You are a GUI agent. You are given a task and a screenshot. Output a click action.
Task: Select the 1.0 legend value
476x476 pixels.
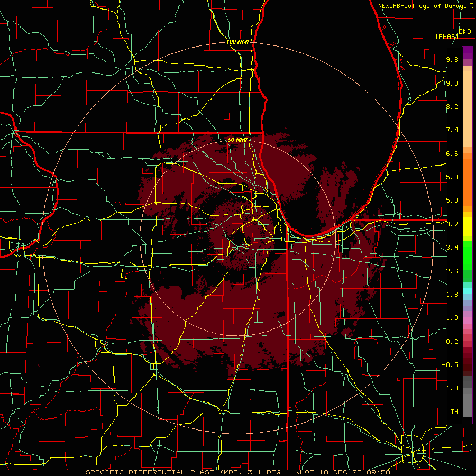click(452, 318)
